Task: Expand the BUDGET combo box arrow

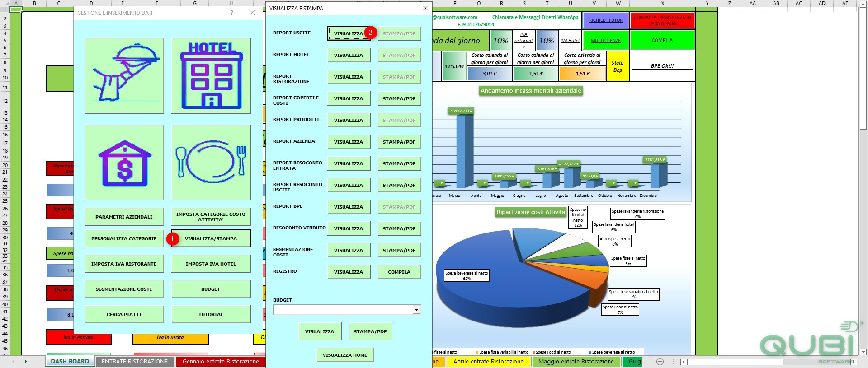Action: (x=416, y=310)
